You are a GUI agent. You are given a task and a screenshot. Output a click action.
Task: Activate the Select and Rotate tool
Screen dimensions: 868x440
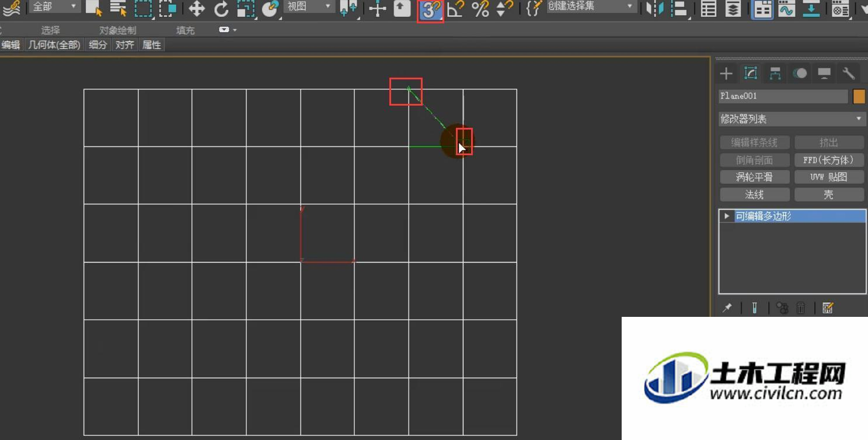click(x=221, y=8)
